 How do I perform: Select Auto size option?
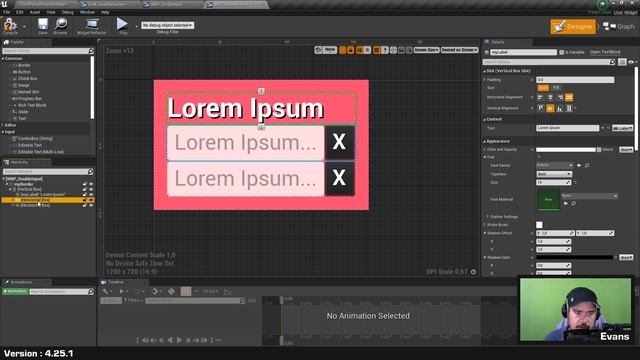543,88
